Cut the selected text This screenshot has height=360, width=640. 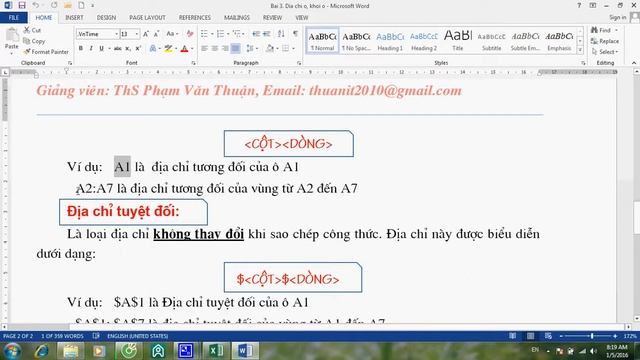(32, 30)
